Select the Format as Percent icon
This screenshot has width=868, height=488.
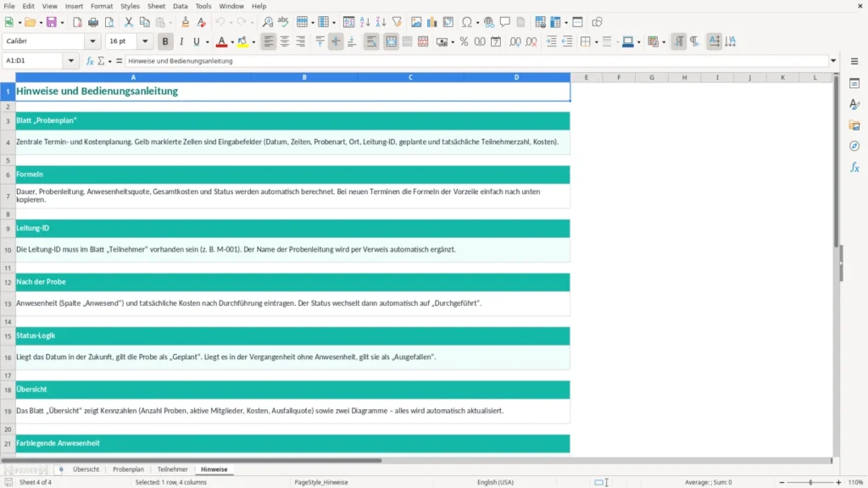[464, 42]
